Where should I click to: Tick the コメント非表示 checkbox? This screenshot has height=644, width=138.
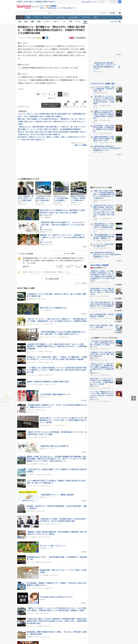pos(75,283)
